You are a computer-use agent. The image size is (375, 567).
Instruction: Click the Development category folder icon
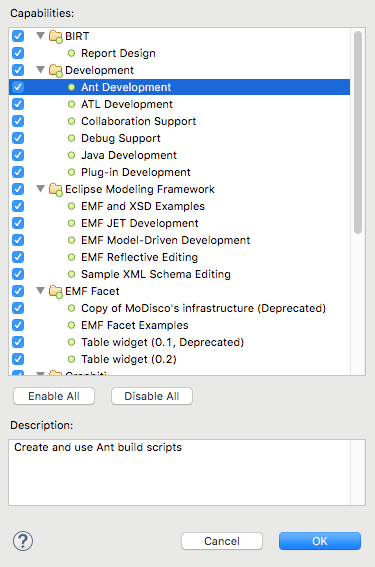pyautogui.click(x=56, y=71)
